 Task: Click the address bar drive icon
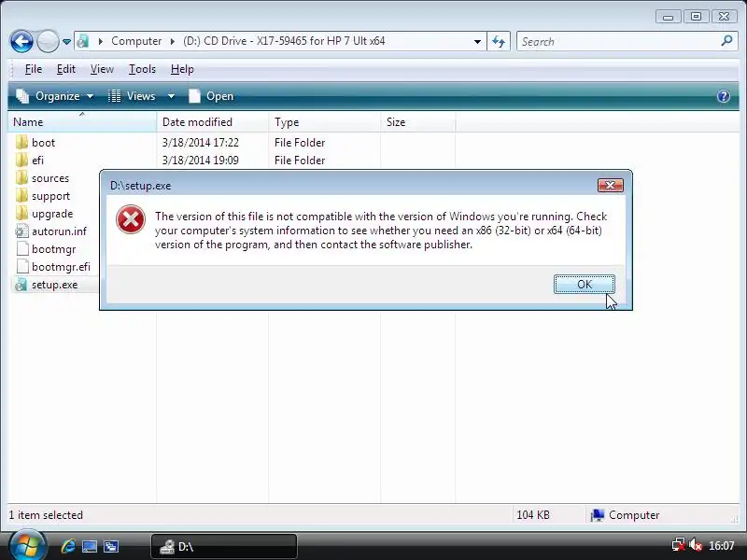[82, 41]
